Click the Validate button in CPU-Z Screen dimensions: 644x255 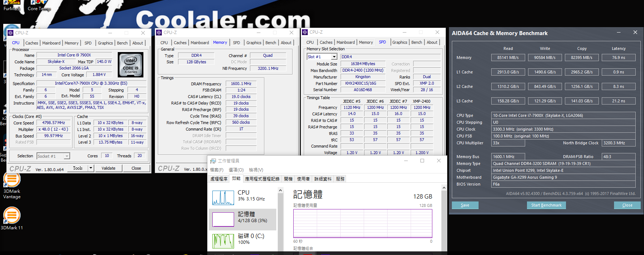[x=108, y=168]
